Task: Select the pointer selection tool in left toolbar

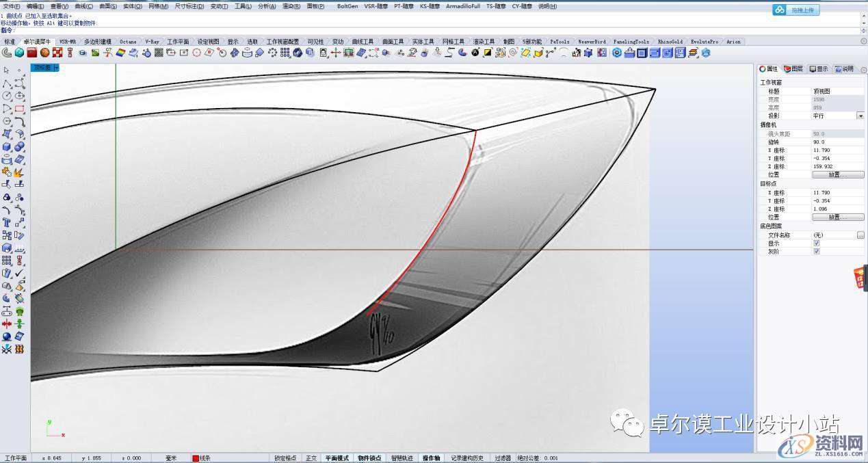Action: (x=7, y=70)
